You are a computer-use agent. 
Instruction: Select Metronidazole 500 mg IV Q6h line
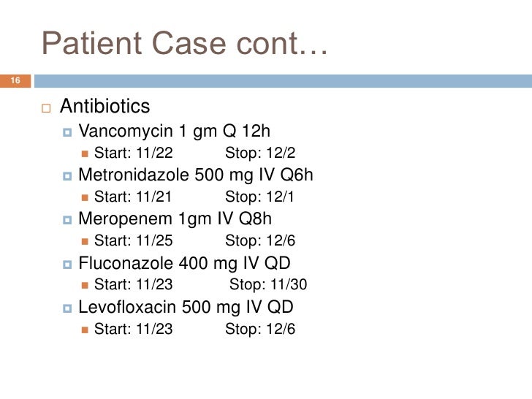click(196, 175)
